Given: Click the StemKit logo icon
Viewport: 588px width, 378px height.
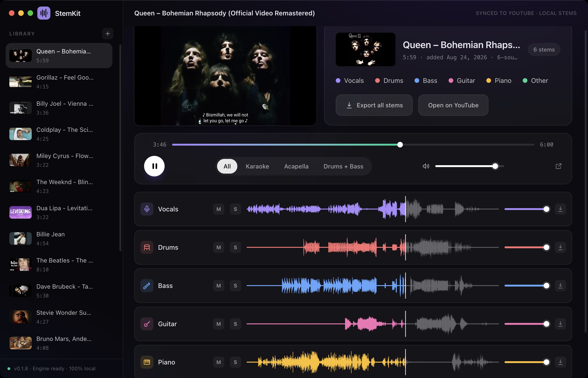Looking at the screenshot, I should coord(44,13).
